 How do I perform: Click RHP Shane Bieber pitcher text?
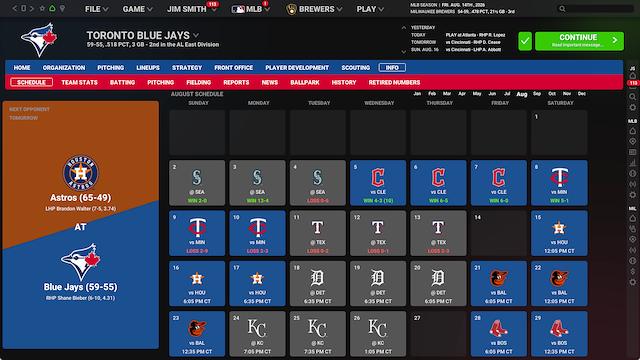pyautogui.click(x=80, y=298)
